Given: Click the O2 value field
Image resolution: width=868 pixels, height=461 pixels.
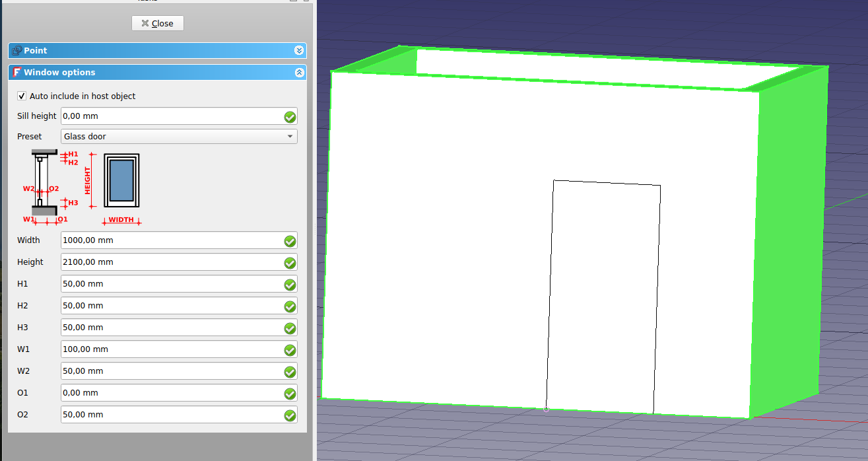Looking at the screenshot, I should click(x=179, y=415).
